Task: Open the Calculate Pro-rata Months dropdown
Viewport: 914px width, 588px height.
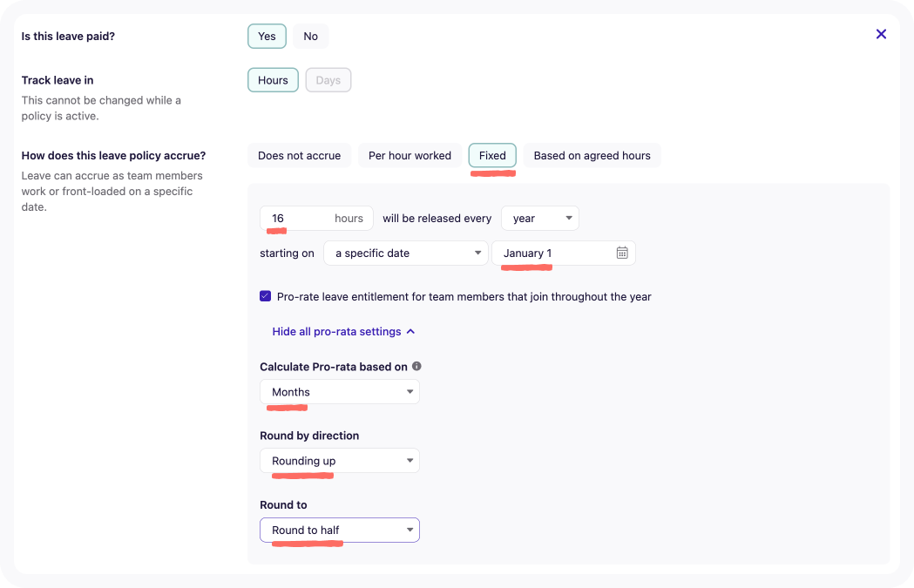Action: [339, 391]
